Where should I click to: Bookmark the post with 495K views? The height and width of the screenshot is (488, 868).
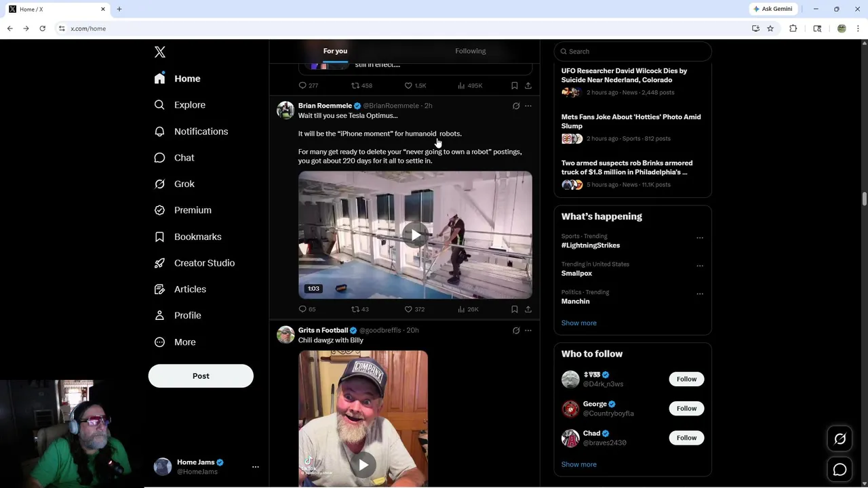point(514,86)
